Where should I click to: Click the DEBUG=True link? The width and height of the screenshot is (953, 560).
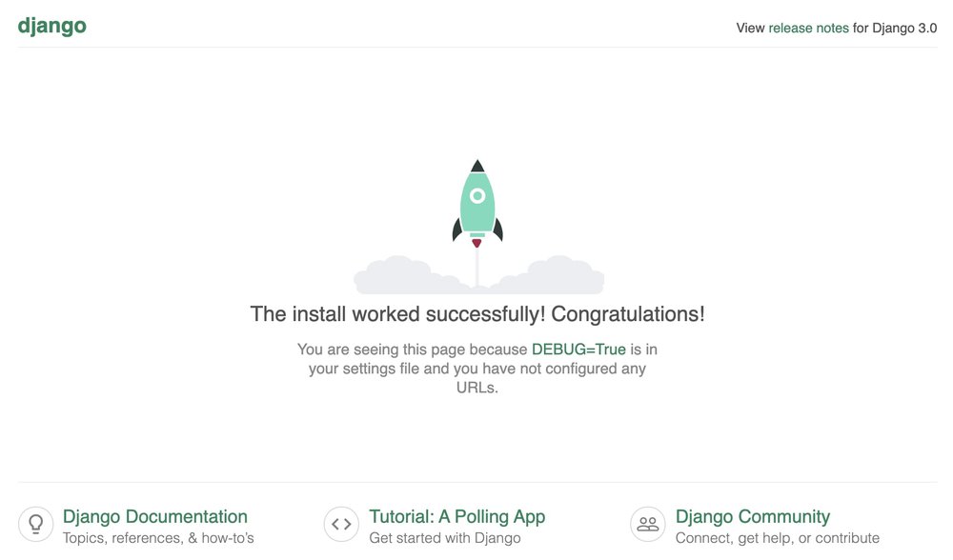[578, 349]
